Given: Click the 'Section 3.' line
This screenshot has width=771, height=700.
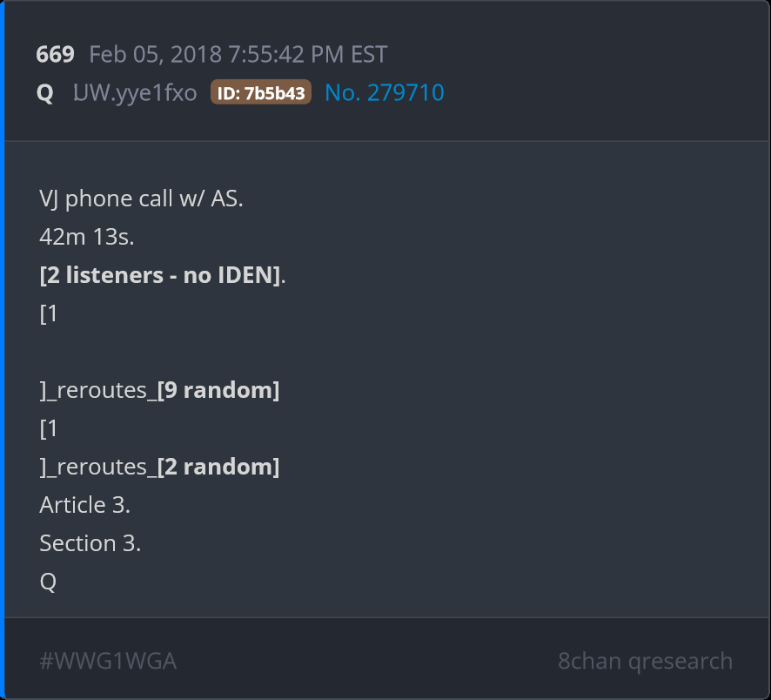Looking at the screenshot, I should coord(90,543).
